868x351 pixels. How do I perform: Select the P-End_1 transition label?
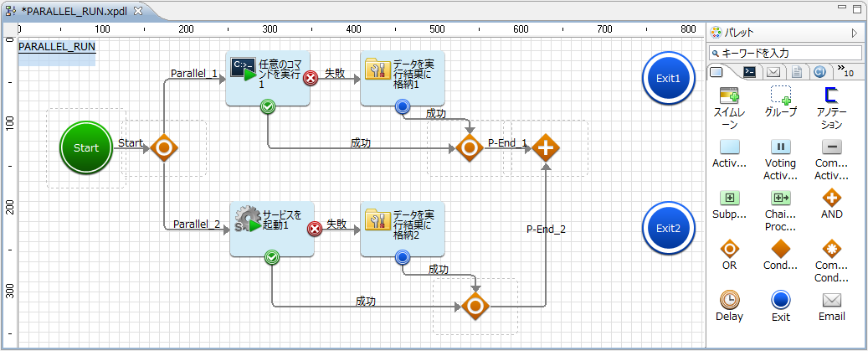click(507, 143)
